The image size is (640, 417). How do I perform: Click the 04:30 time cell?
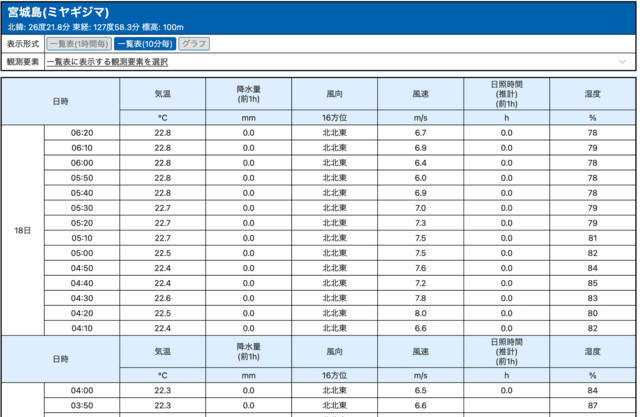(x=82, y=299)
